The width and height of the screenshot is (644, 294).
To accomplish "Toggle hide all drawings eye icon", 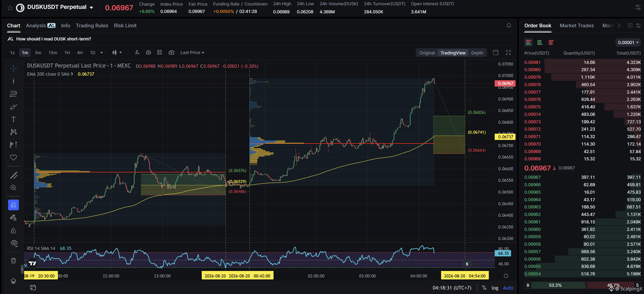I will click(14, 243).
